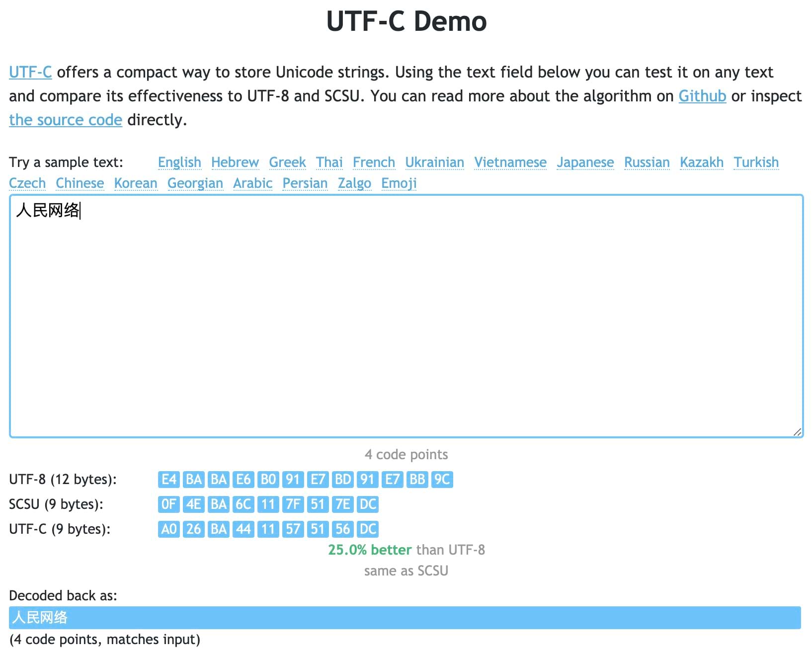Load the Hebrew sample text
The image size is (812, 658).
coord(235,163)
